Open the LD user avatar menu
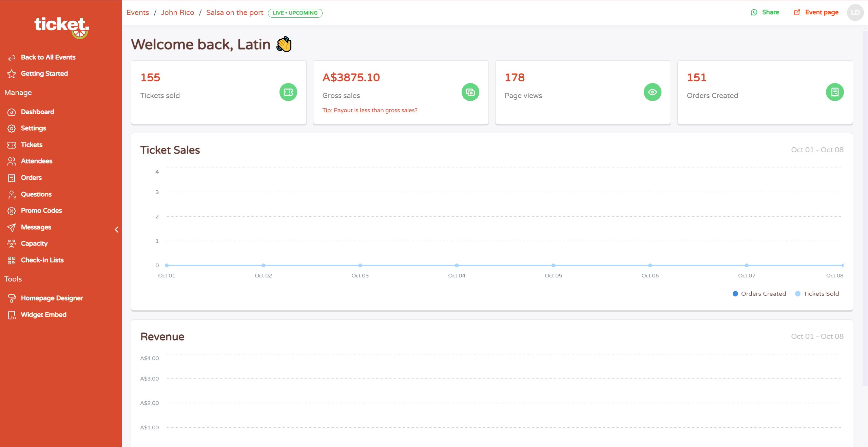 (x=855, y=13)
